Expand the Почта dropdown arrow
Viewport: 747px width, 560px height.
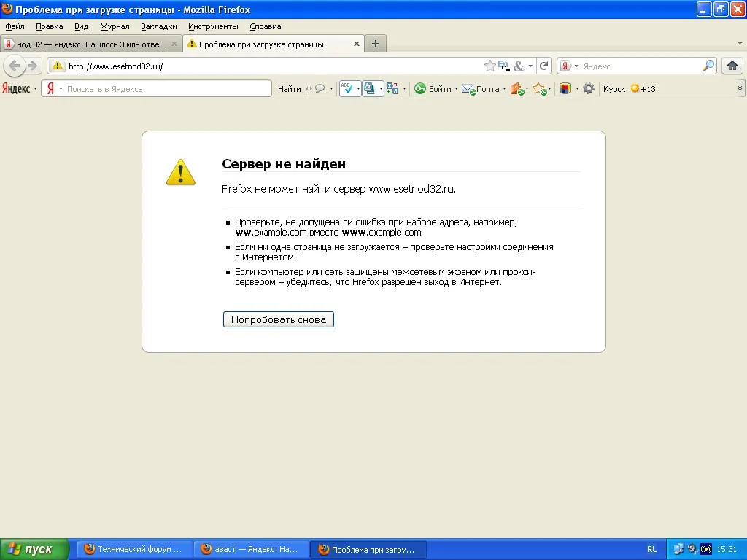(504, 89)
